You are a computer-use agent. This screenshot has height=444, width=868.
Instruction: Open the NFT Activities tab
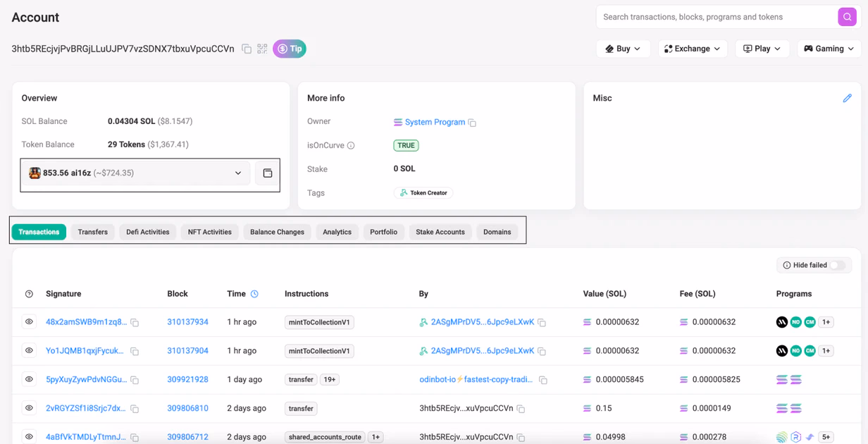click(x=210, y=232)
